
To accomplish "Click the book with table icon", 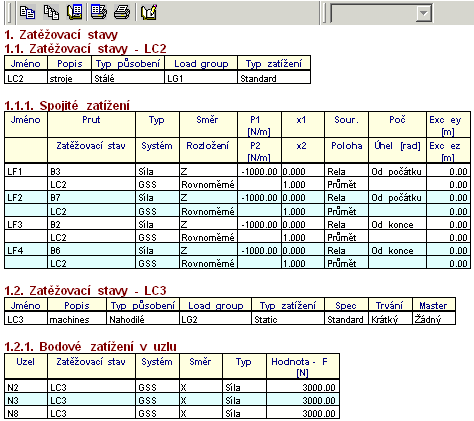I will point(75,13).
